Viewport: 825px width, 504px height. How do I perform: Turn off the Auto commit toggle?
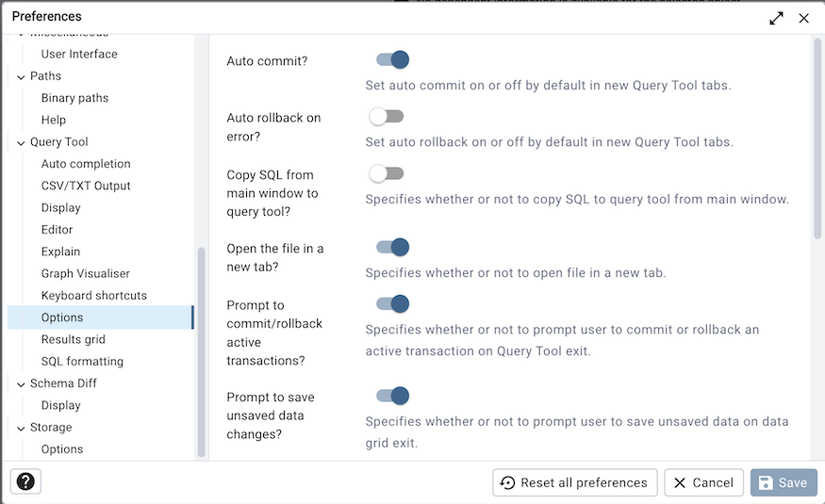pos(392,59)
